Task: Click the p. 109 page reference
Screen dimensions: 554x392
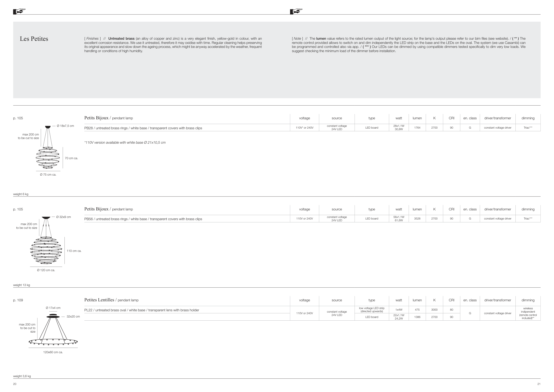Action: point(18,300)
